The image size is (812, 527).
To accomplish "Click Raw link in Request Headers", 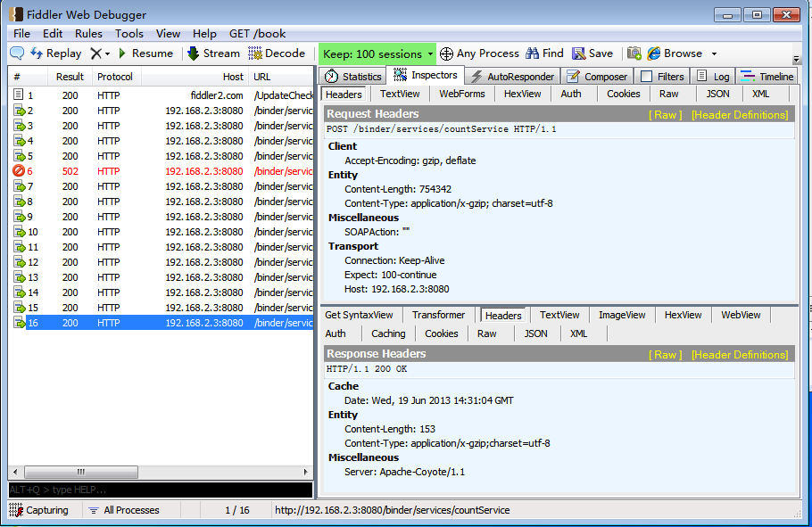I will pos(666,115).
